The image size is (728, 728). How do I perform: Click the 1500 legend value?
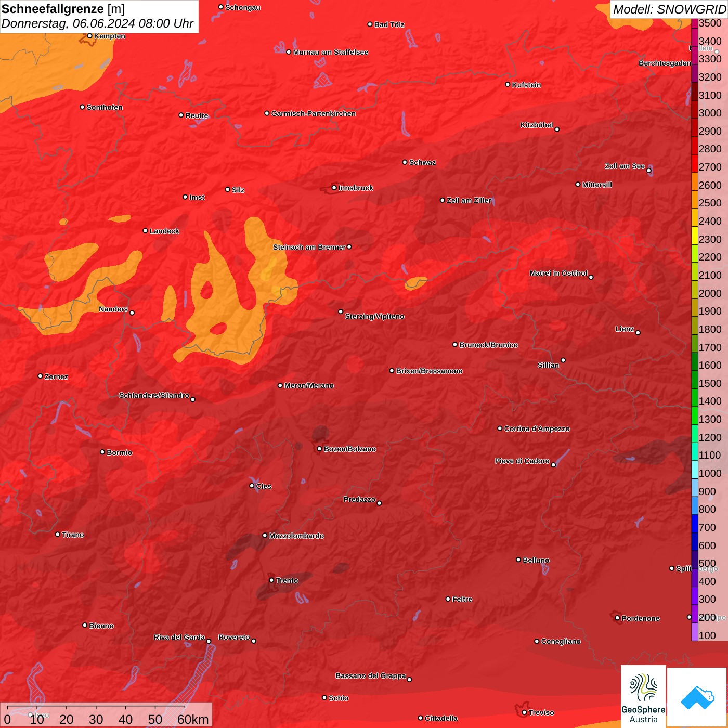coord(710,383)
